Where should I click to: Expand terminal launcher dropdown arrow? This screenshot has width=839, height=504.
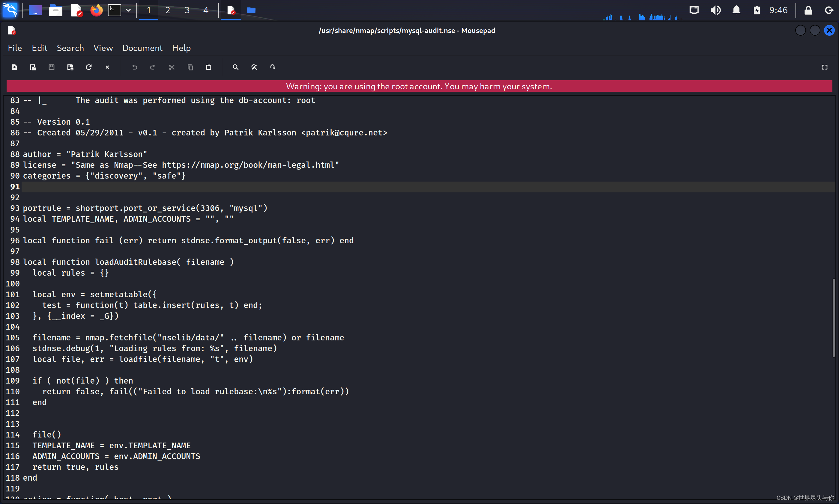128,10
